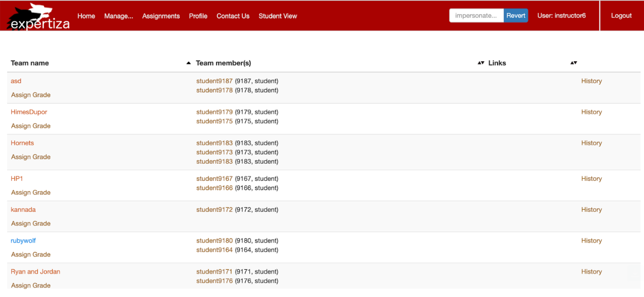644x297 pixels.
Task: Sort by Team name column arrow
Action: click(x=188, y=63)
